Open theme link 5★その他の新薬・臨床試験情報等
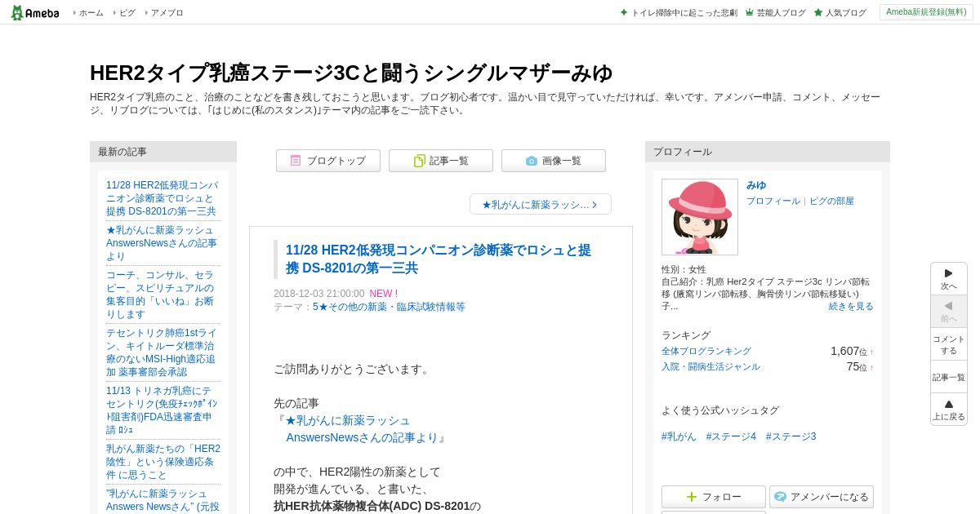The width and height of the screenshot is (980, 514). pyautogui.click(x=389, y=307)
